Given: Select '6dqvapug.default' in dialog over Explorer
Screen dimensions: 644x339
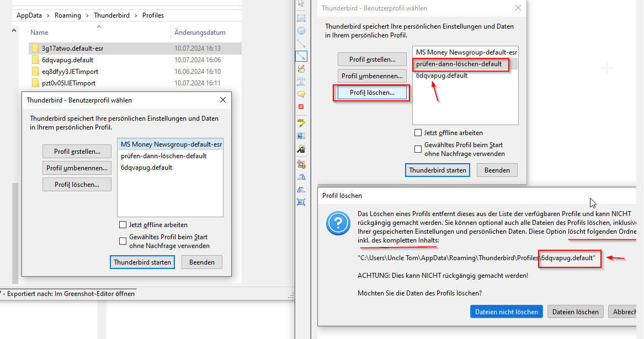Looking at the screenshot, I should click(170, 168).
